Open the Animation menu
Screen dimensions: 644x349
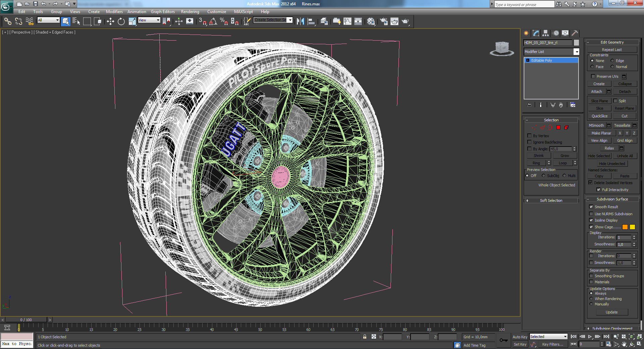coord(137,12)
